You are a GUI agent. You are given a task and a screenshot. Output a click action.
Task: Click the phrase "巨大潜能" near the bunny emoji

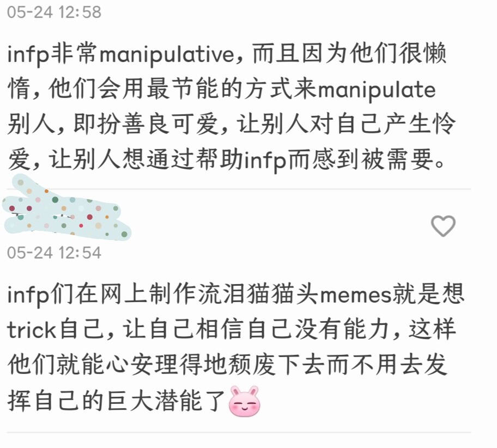tap(154, 401)
